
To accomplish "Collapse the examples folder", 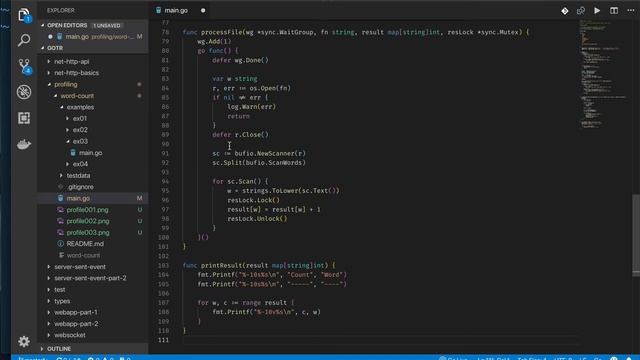I will (80, 107).
